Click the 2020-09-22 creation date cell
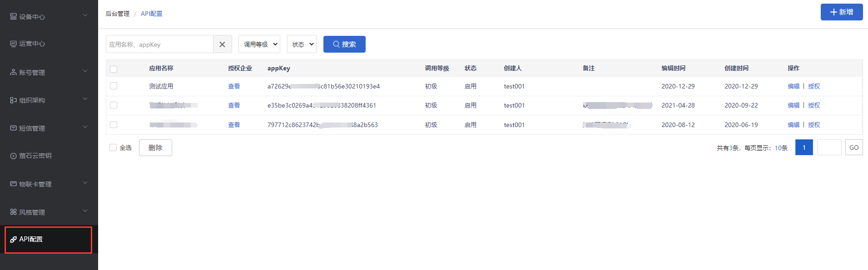 [741, 105]
